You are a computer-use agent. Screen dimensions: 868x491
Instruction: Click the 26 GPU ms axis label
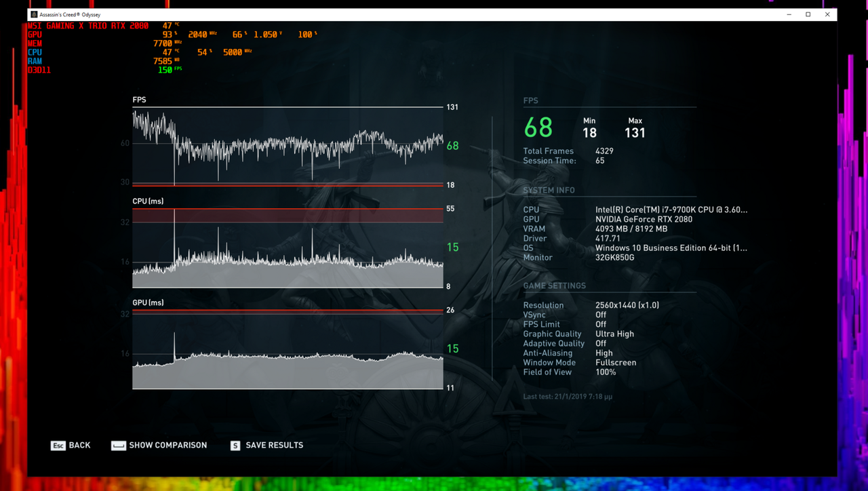coord(450,310)
